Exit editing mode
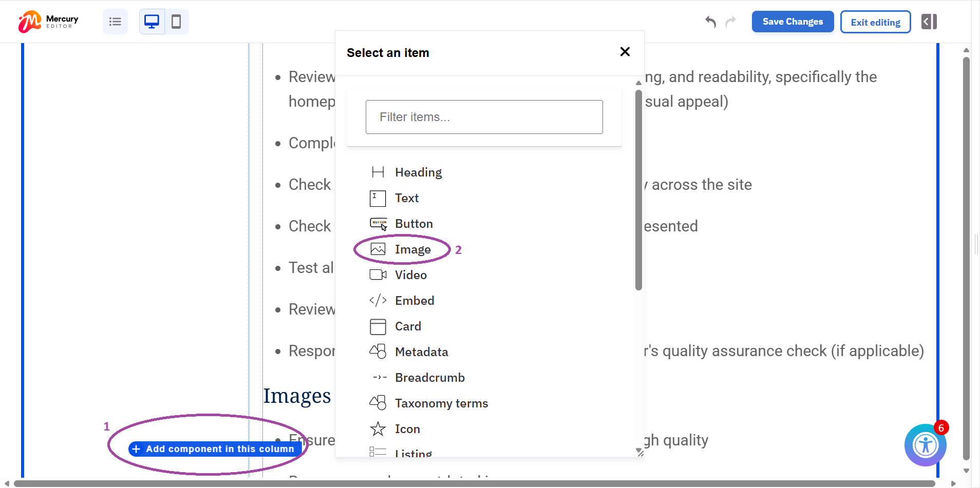 coord(875,22)
